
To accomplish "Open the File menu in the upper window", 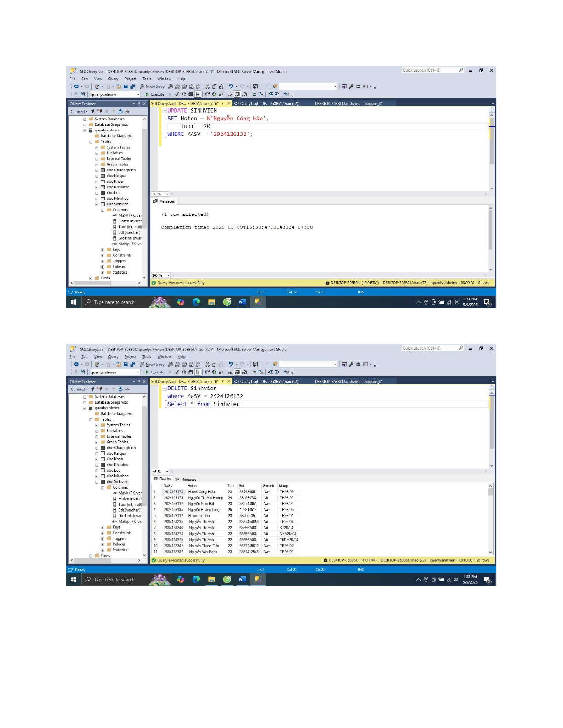I will click(x=72, y=79).
